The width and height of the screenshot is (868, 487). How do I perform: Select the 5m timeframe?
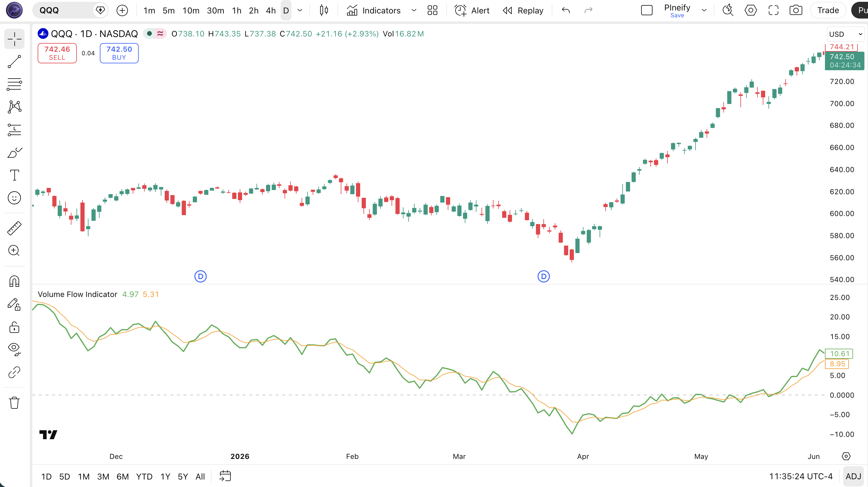tap(169, 10)
